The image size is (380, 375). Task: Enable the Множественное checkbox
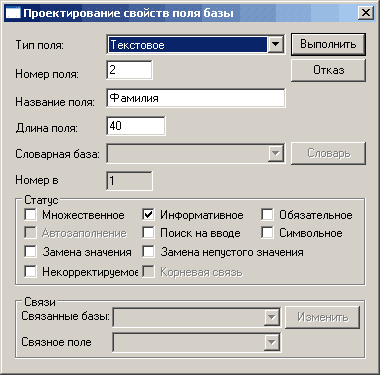[30, 215]
